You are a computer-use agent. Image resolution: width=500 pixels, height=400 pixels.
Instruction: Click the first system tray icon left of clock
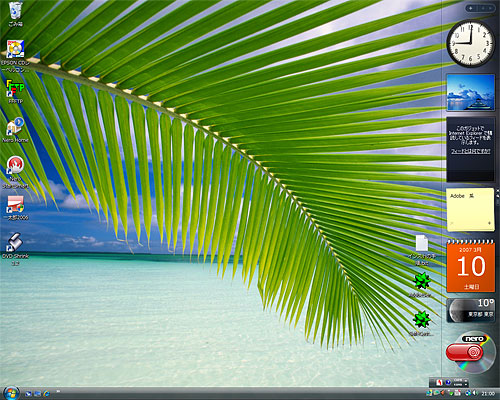pos(429,394)
